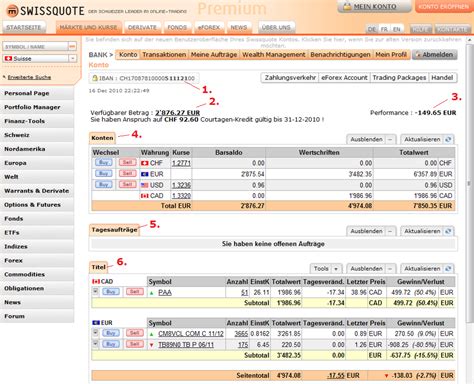Open the Märkte und Kurse tab
This screenshot has width=474, height=384.
coord(88,27)
